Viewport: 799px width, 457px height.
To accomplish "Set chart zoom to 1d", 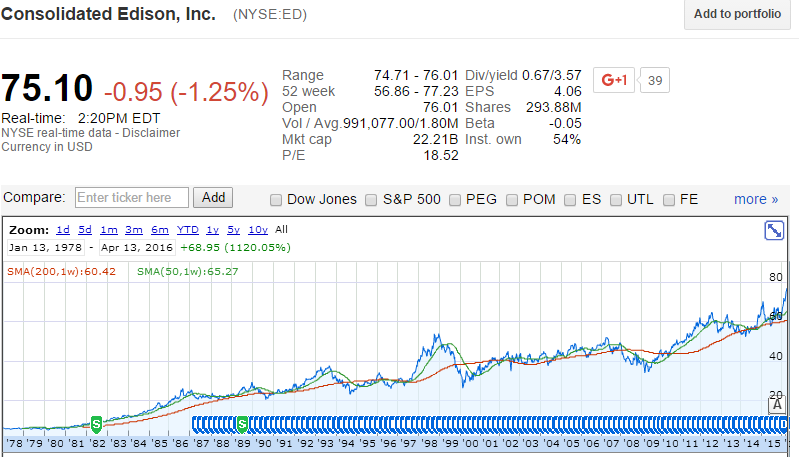I will (x=63, y=229).
